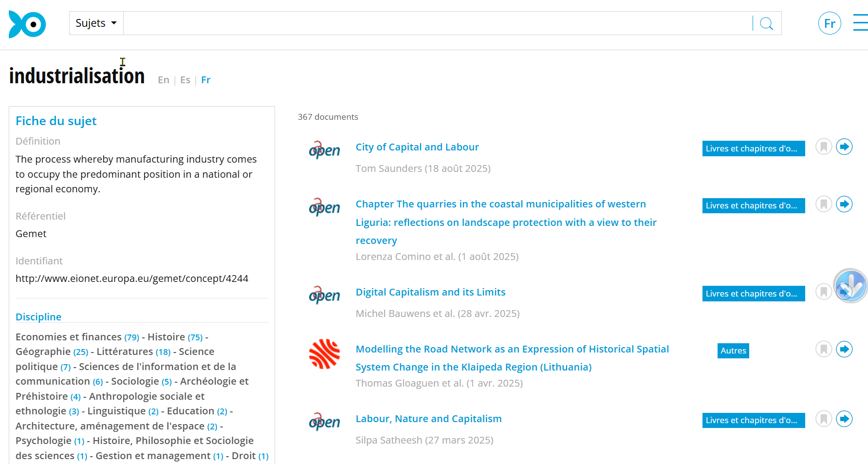
Task: Expand the Sujets dropdown
Action: click(x=96, y=23)
